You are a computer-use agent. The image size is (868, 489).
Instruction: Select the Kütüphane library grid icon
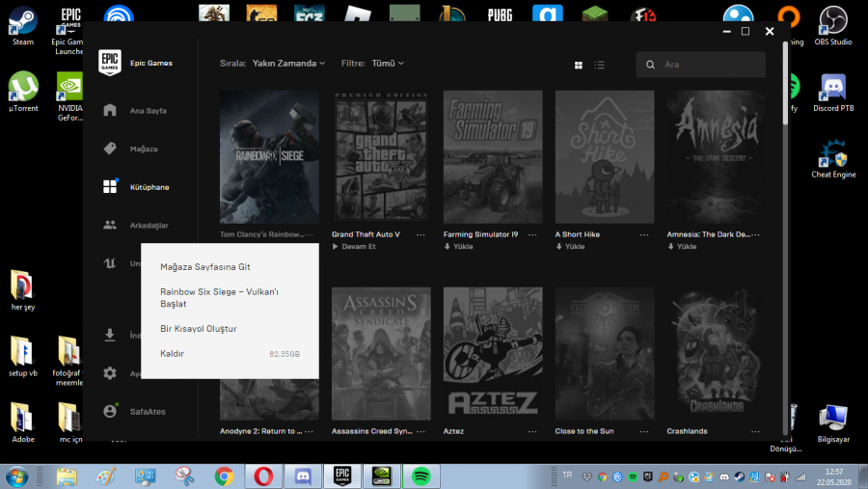pyautogui.click(x=110, y=186)
